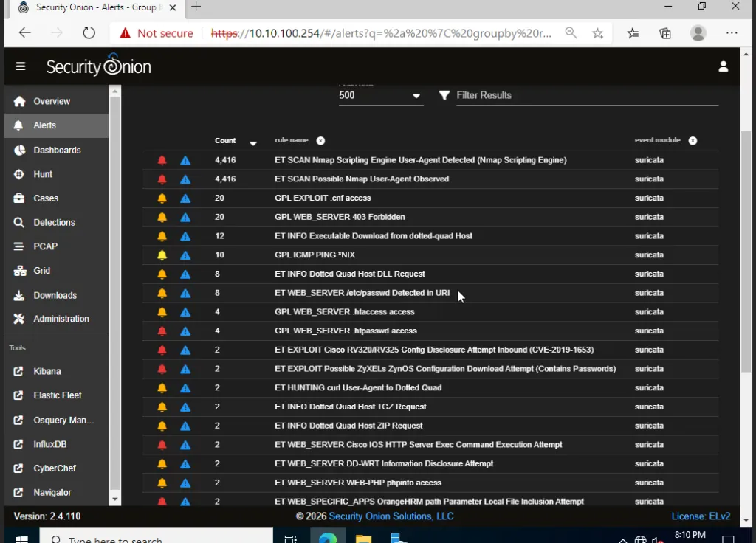Viewport: 756px width, 543px height.
Task: Expand the 500 fetch limit dropdown
Action: point(380,95)
